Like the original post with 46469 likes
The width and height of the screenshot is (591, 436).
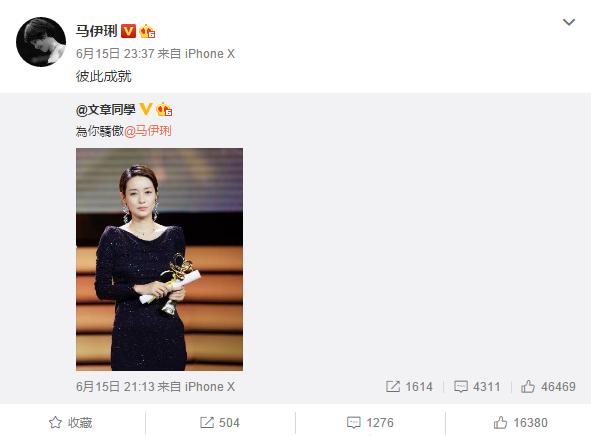click(x=548, y=387)
